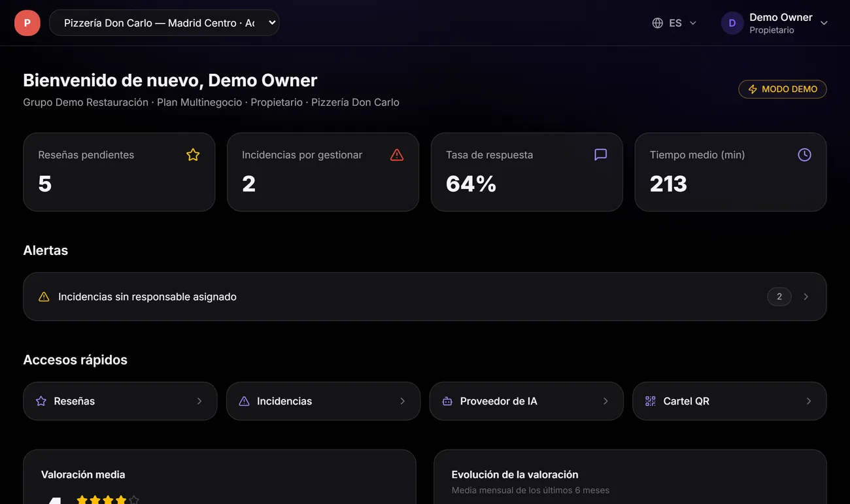Viewport: 850px width, 504px height.
Task: Click the Media mensual de los últimos 6 meses text
Action: coord(531,490)
